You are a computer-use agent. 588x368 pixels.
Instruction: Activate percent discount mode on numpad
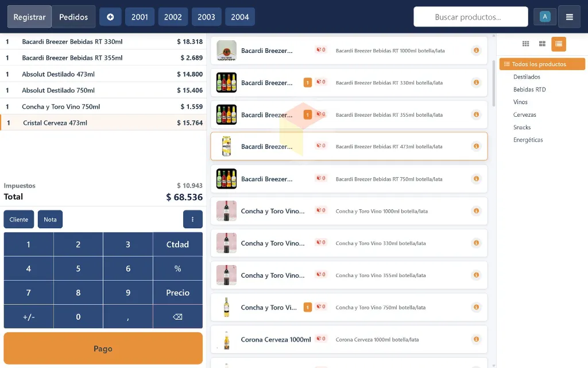pyautogui.click(x=178, y=269)
